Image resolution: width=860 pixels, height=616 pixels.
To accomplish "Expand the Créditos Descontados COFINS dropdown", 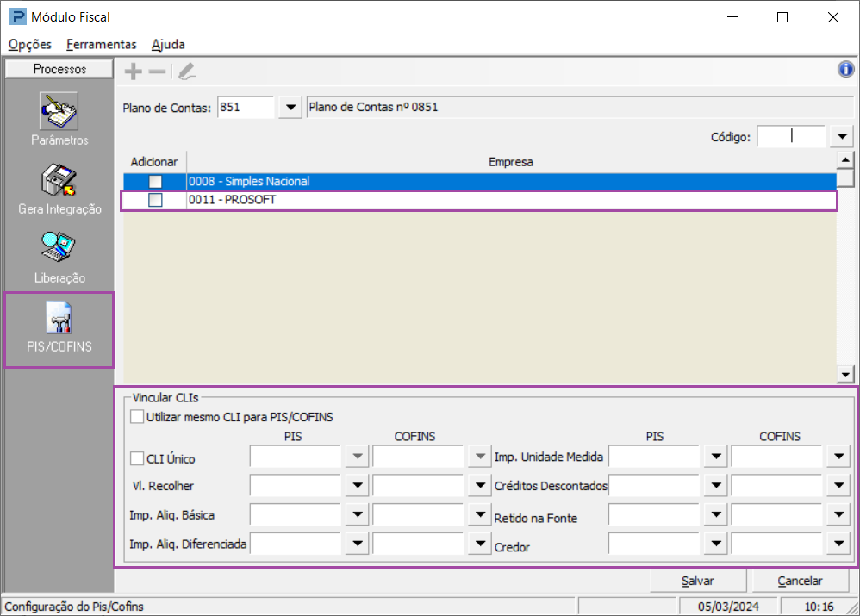I will tap(839, 485).
